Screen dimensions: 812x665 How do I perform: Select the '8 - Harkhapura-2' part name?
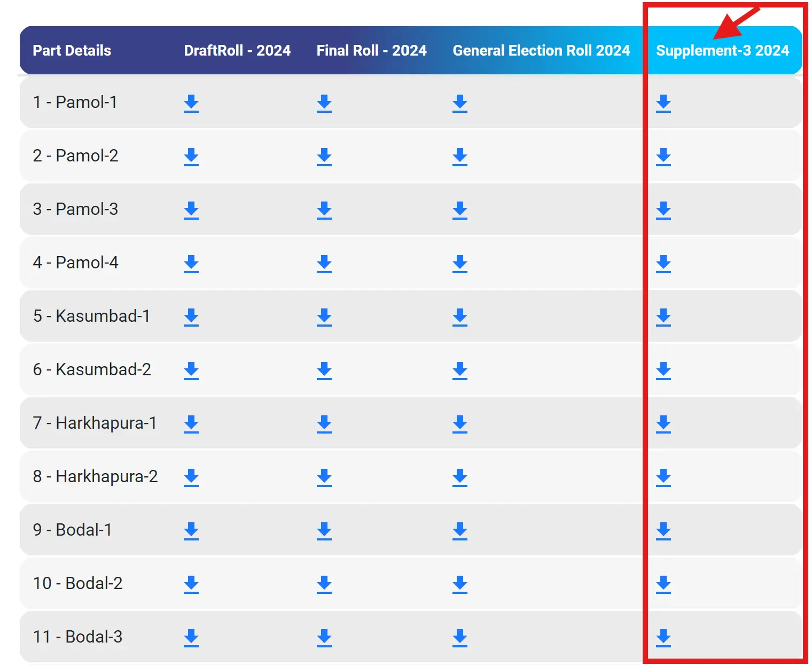click(x=95, y=476)
